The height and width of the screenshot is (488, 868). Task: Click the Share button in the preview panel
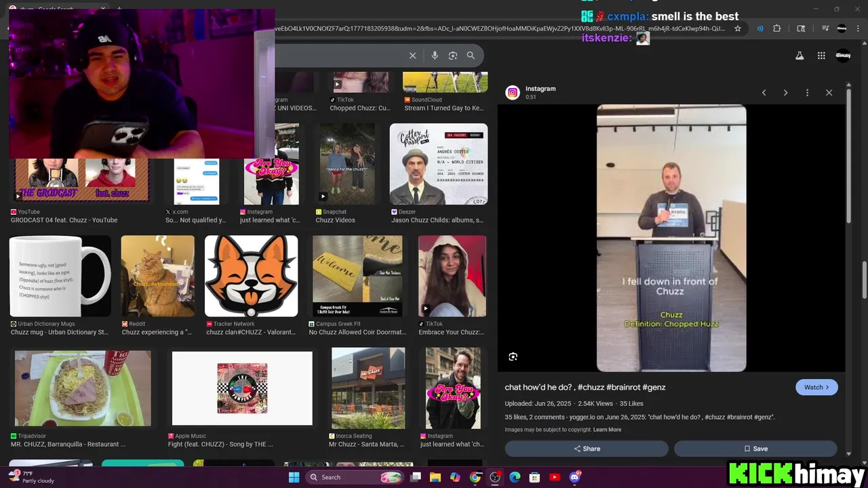(x=587, y=449)
